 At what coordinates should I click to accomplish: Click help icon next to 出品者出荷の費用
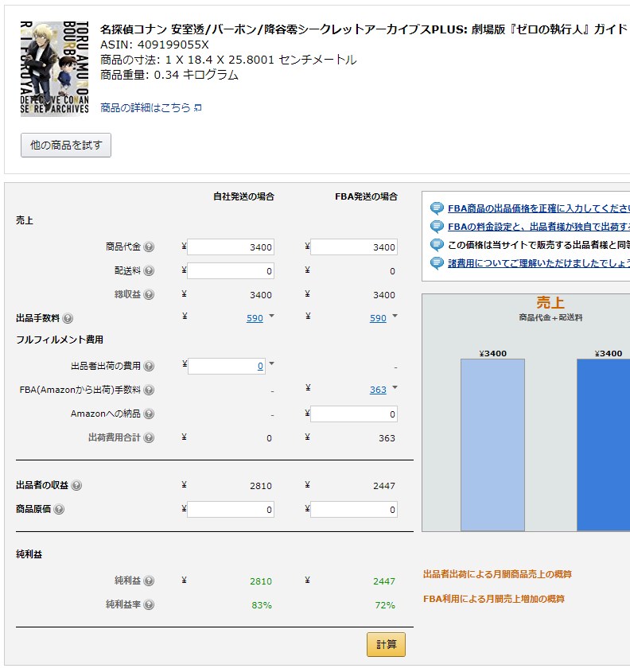point(149,366)
